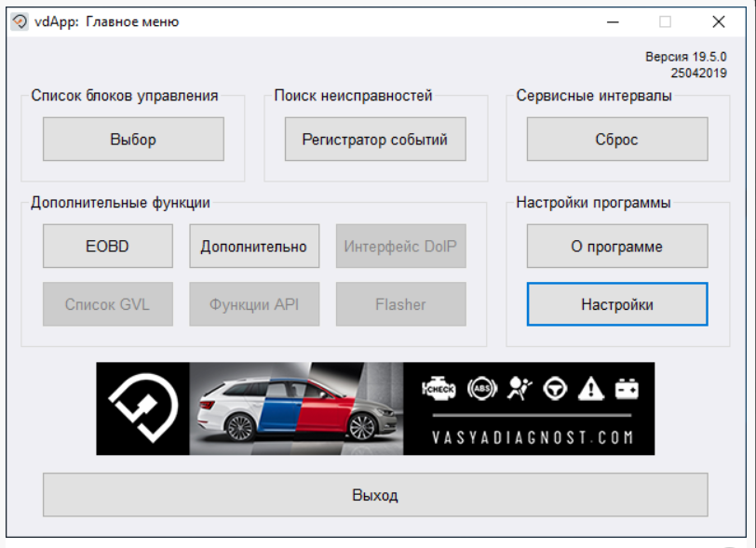Click the Сервисные интервалы group label
The height and width of the screenshot is (548, 756).
(x=594, y=96)
